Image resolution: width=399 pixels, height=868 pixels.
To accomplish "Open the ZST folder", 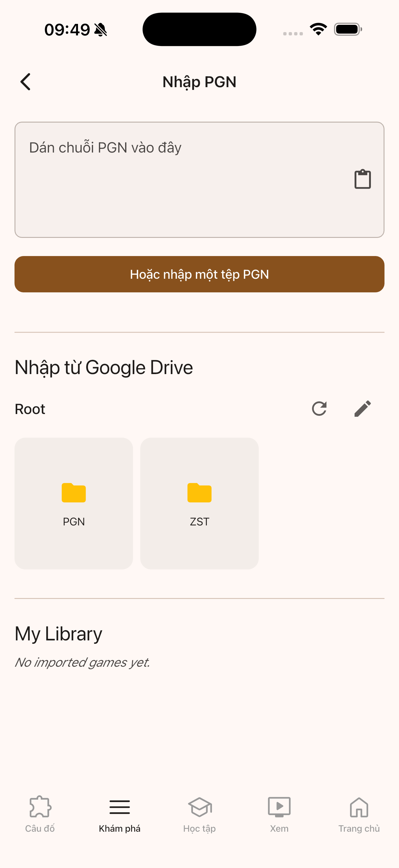I will pos(199,503).
